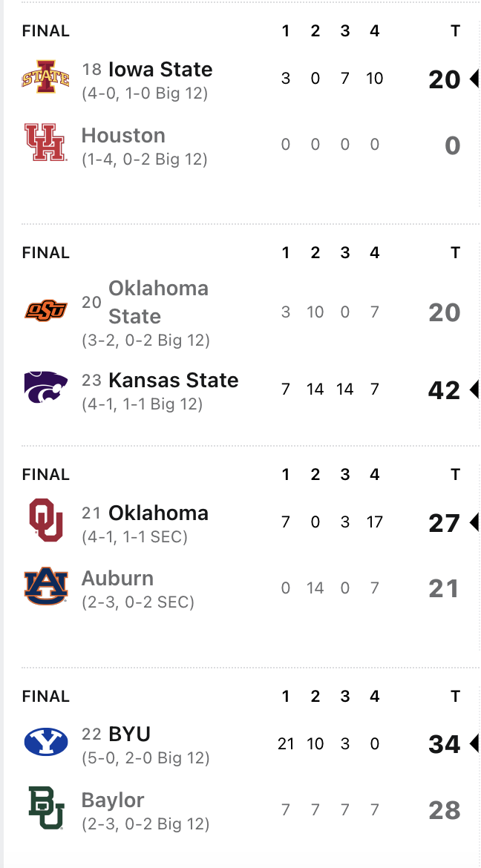Select the Kansas State team name

tap(174, 381)
